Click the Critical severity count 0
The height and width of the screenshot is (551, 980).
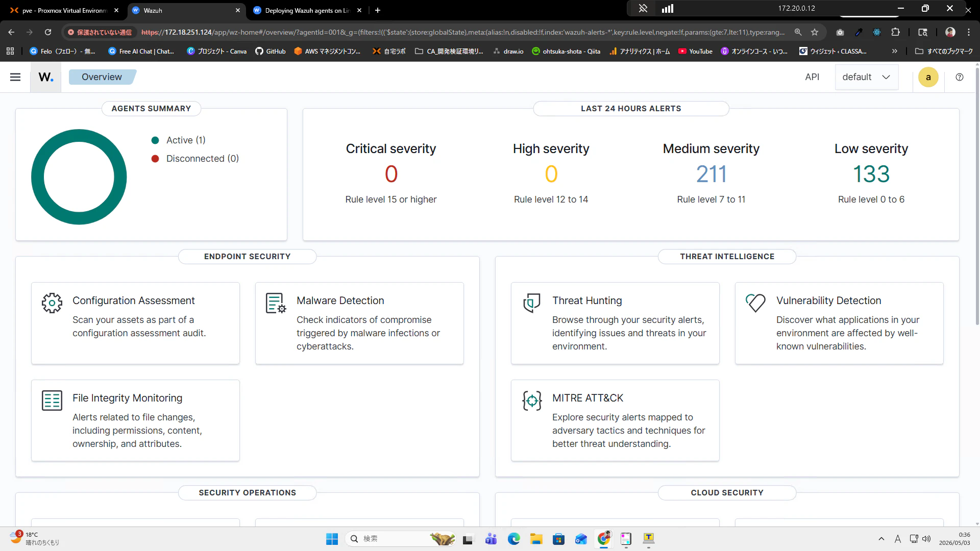[x=391, y=174]
